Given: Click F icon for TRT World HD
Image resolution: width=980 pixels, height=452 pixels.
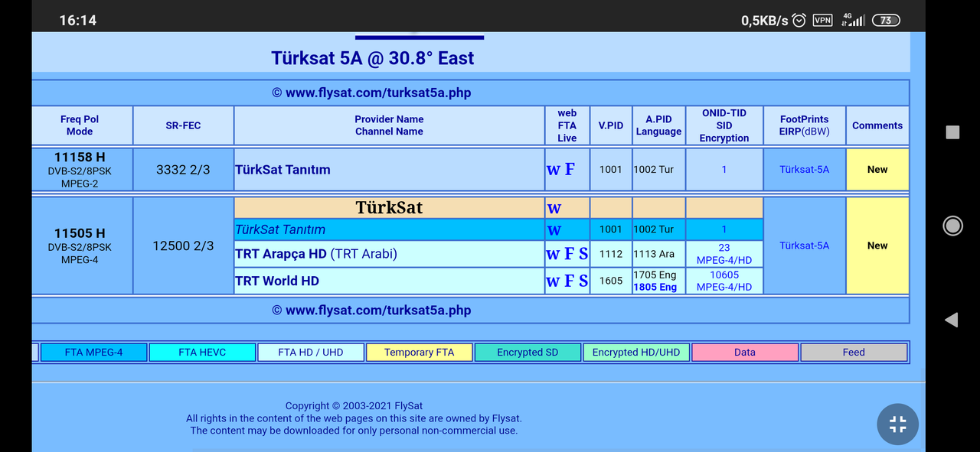Looking at the screenshot, I should coord(570,281).
